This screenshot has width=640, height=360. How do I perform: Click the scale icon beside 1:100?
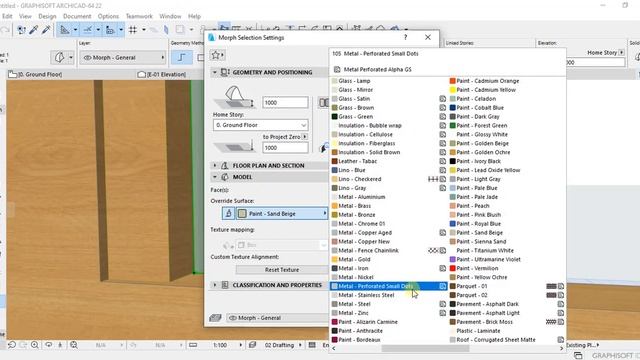pyautogui.click(x=193, y=345)
